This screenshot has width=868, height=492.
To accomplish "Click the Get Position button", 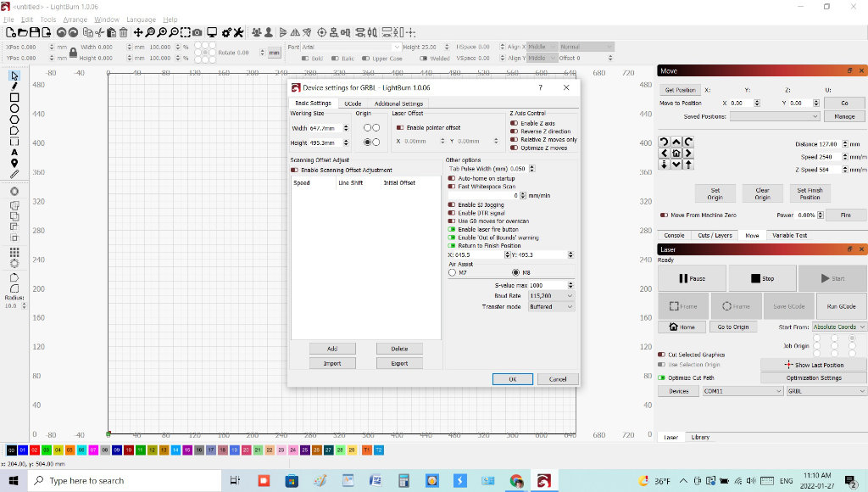I will point(680,90).
